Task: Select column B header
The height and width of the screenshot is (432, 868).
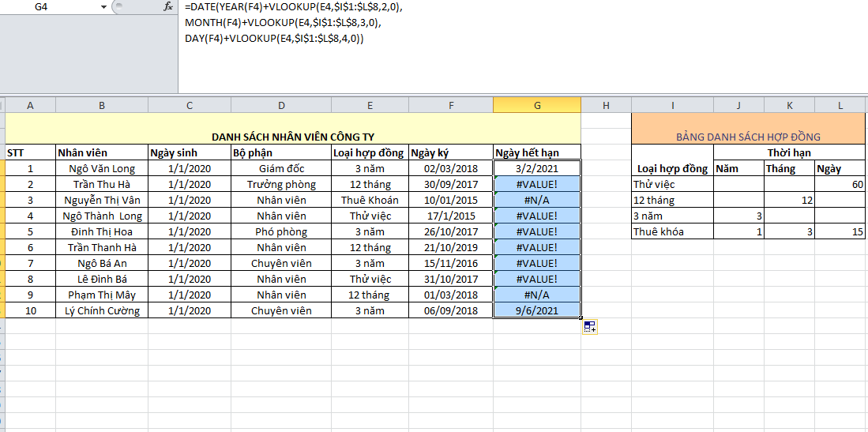Action: [102, 105]
